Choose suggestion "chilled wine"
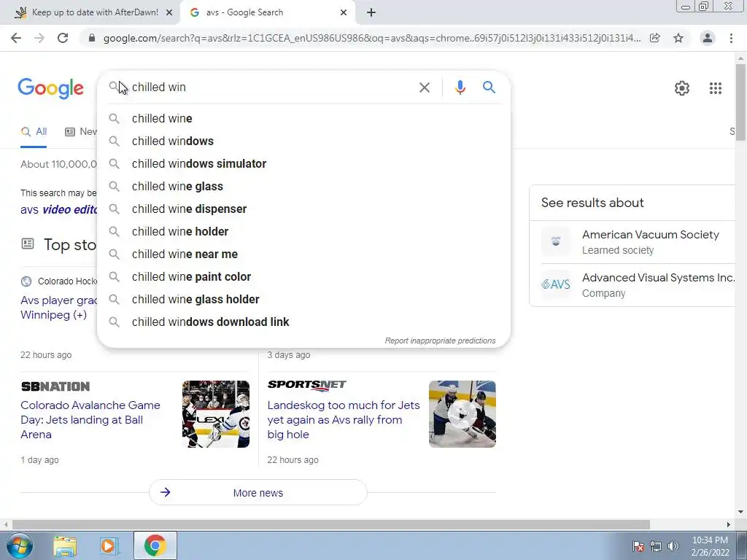The width and height of the screenshot is (747, 560). (x=303, y=119)
